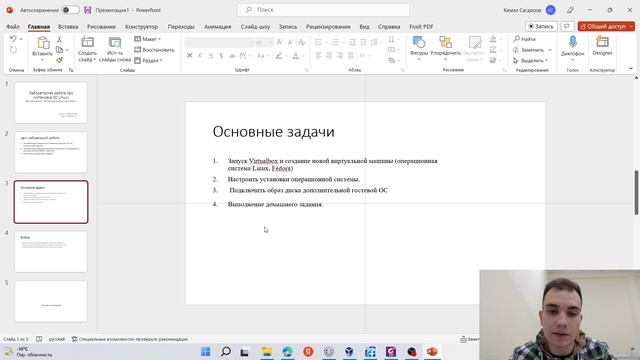The height and width of the screenshot is (360, 640).
Task: Toggle Bold (Ж) formatting
Action: (189, 56)
